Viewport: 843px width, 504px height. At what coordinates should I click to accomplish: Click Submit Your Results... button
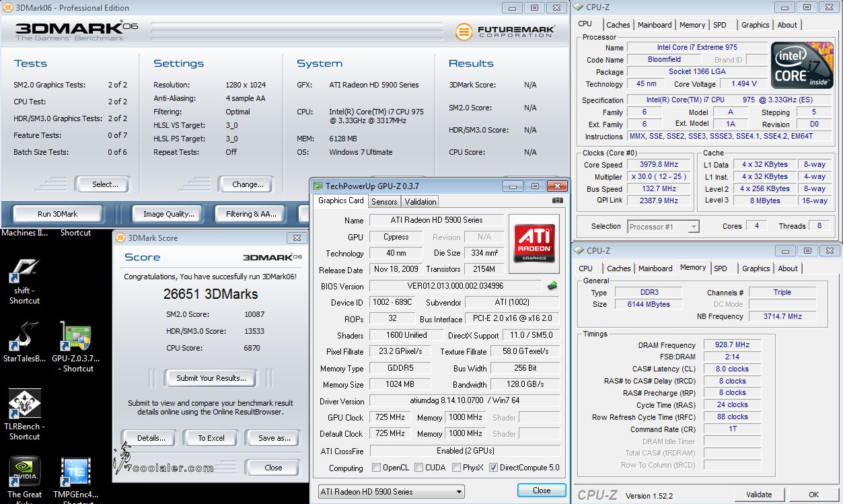tap(211, 378)
